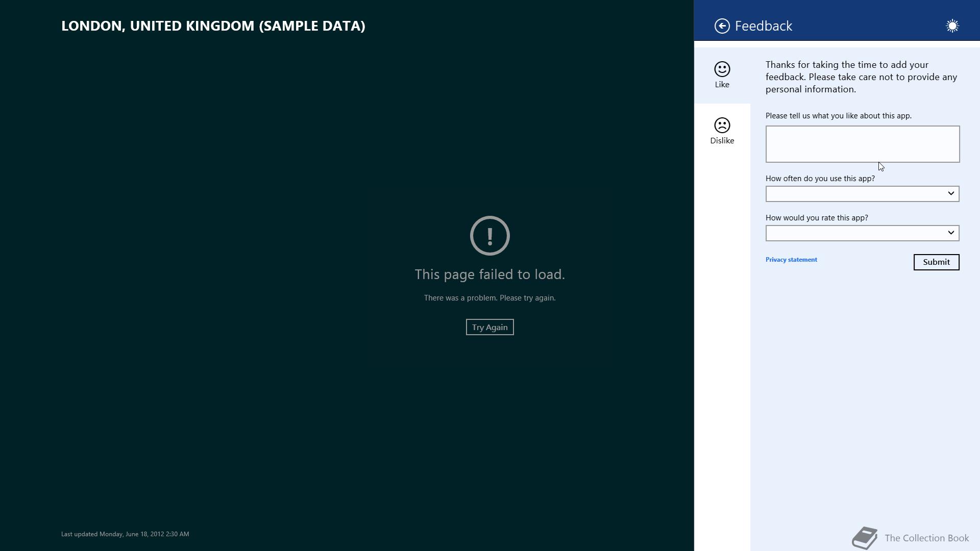Viewport: 980px width, 551px height.
Task: Click the weather sun icon in Feedback header
Action: [x=952, y=26]
